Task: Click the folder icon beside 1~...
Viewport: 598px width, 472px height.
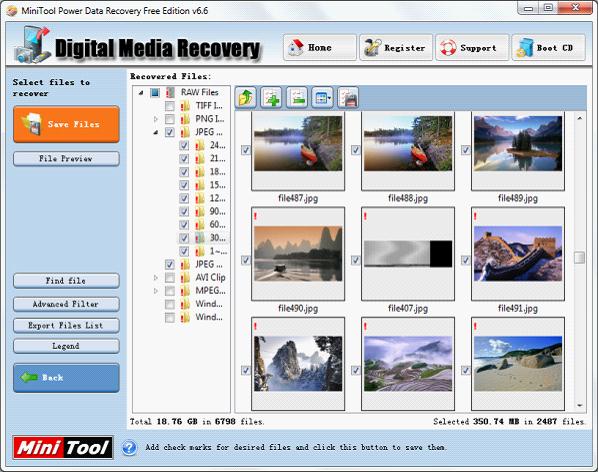Action: 199,251
